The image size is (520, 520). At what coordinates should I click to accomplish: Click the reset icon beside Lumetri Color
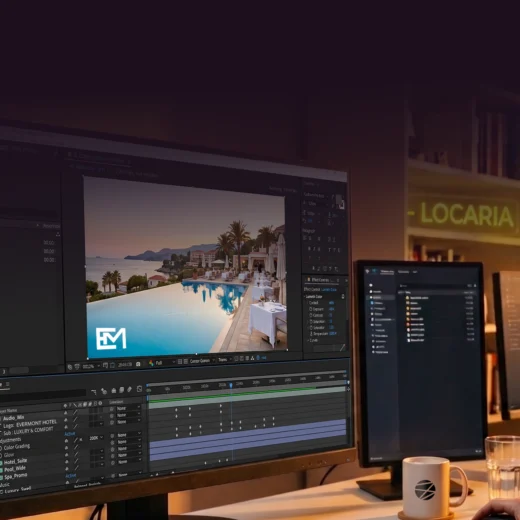[x=343, y=296]
